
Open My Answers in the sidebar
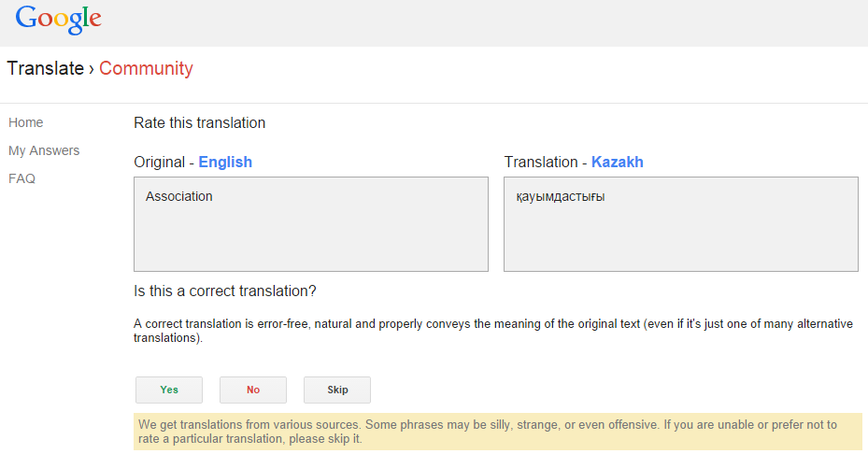[x=44, y=150]
